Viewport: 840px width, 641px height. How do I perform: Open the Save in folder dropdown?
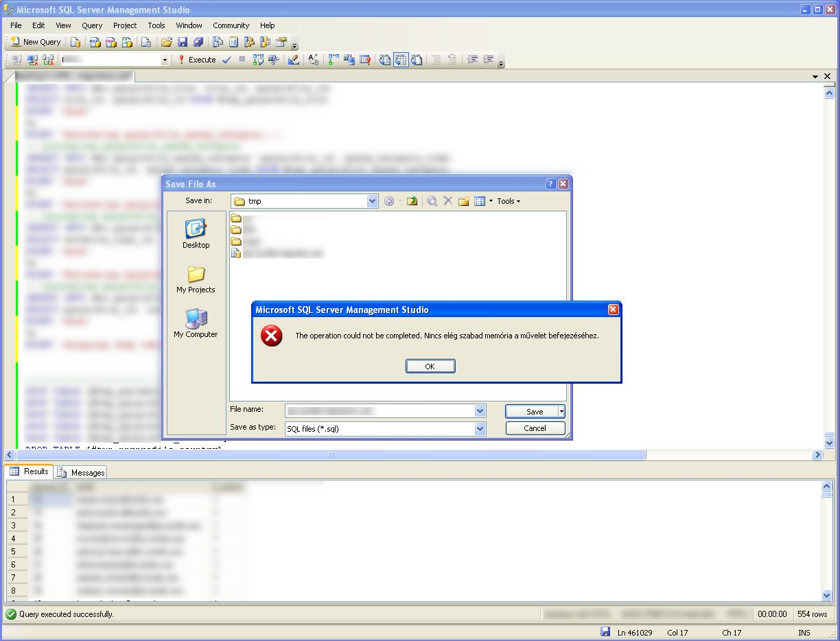tap(373, 201)
